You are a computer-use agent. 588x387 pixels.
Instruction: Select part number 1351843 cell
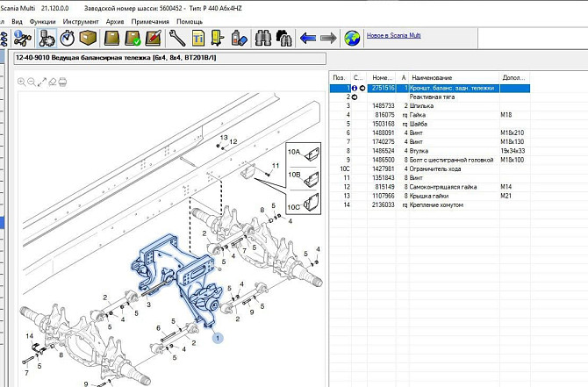point(383,178)
